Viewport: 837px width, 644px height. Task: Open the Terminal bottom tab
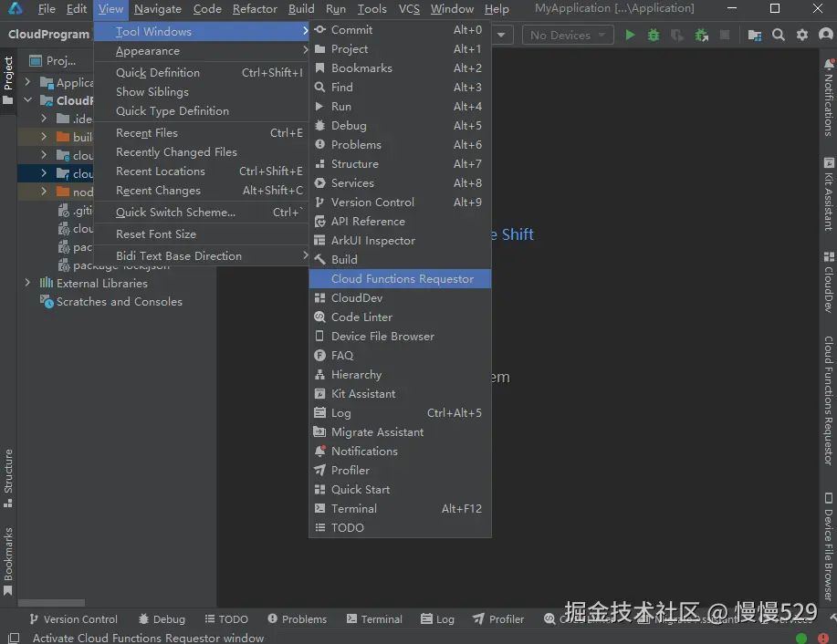click(374, 619)
